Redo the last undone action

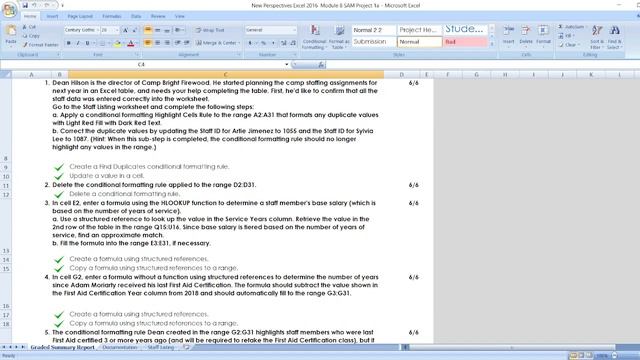[x=47, y=5]
